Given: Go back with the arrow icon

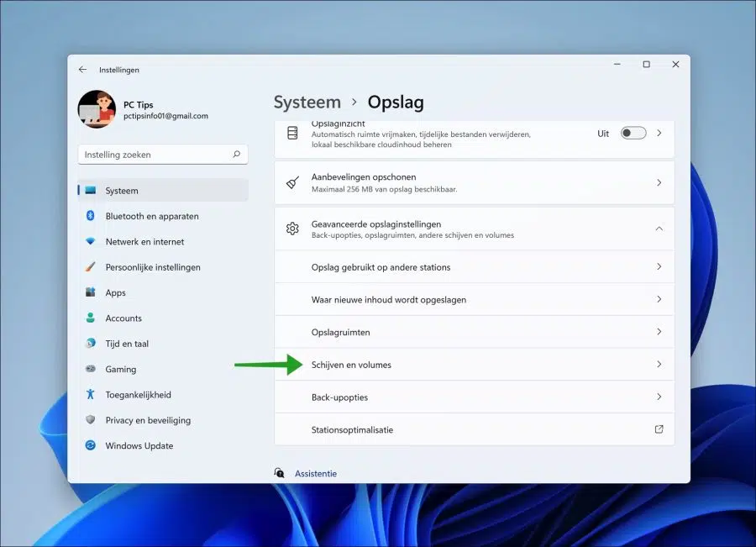Looking at the screenshot, I should (82, 70).
